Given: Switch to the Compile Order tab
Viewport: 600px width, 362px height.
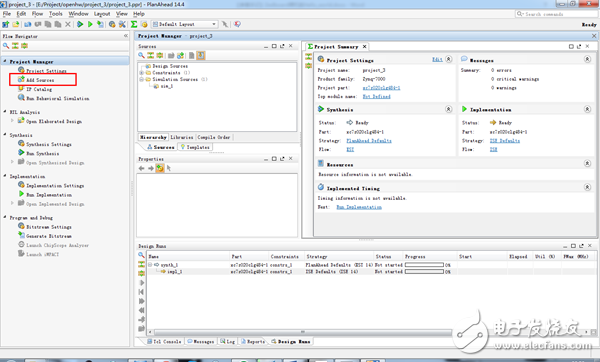Looking at the screenshot, I should pos(214,137).
